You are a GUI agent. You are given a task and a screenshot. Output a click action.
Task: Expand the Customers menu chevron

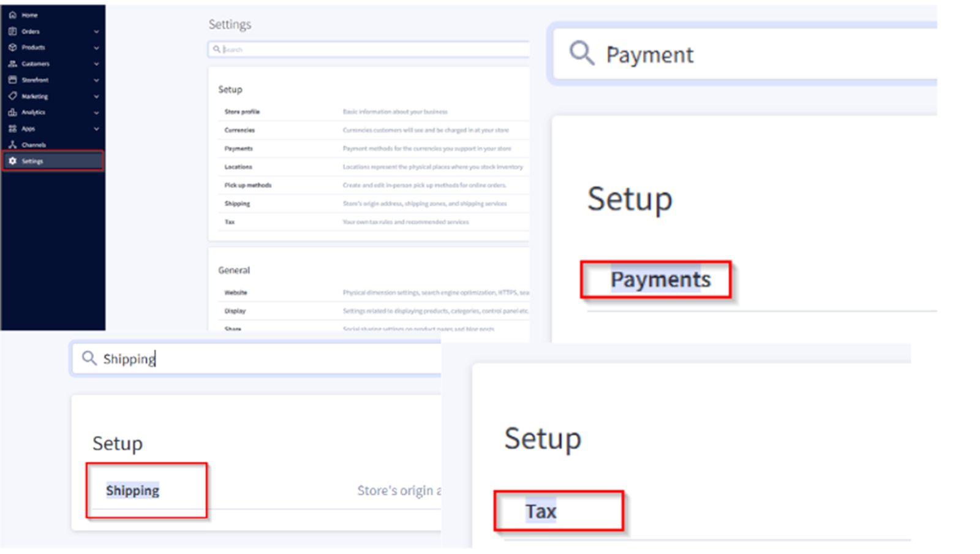click(96, 64)
